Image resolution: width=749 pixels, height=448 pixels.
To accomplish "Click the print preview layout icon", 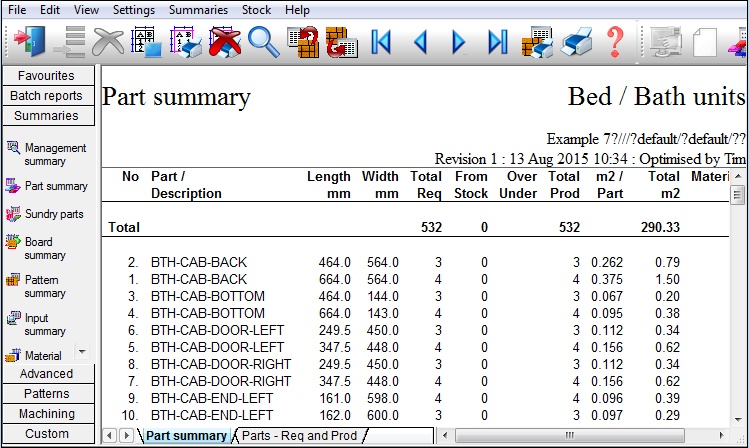I will (x=146, y=42).
